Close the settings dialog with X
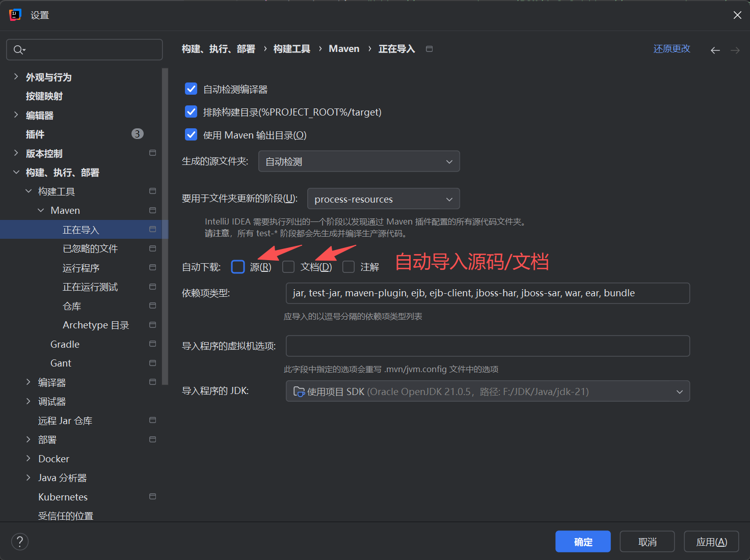Viewport: 750px width, 560px height. click(x=737, y=15)
